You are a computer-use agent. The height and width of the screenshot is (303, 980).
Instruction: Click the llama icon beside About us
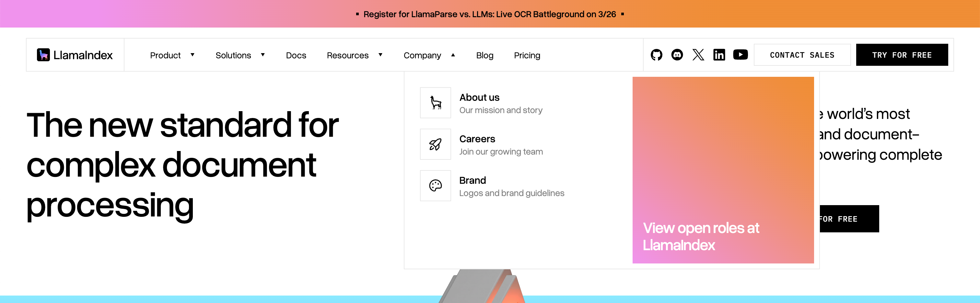[x=435, y=103]
